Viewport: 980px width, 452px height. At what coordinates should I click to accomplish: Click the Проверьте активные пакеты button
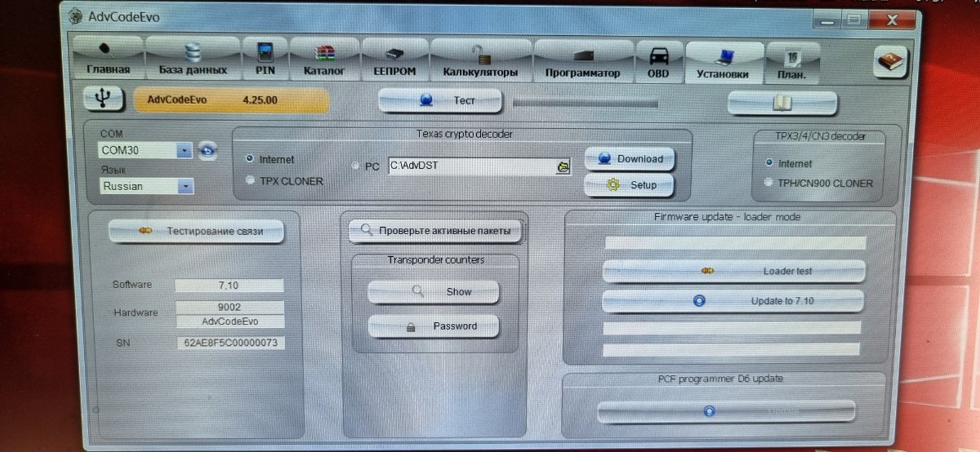[435, 231]
